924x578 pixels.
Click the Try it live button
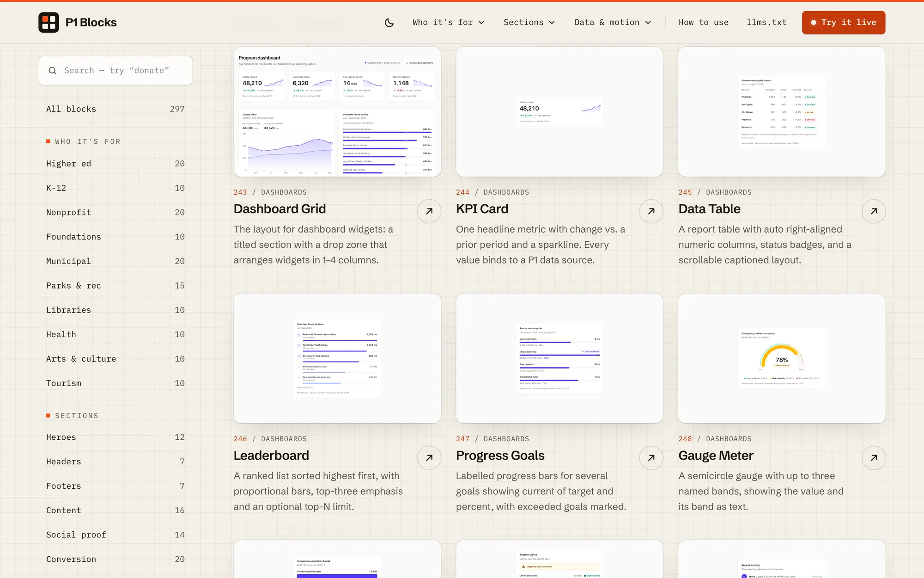844,22
